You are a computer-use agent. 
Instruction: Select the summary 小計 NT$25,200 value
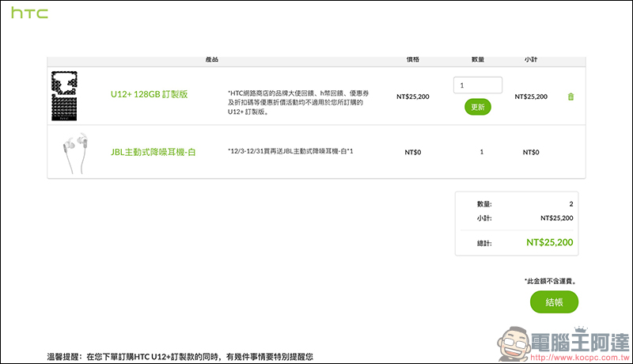click(x=557, y=218)
